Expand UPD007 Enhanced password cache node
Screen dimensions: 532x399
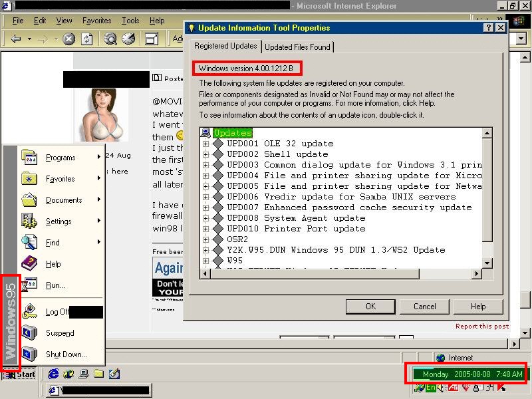click(x=205, y=207)
